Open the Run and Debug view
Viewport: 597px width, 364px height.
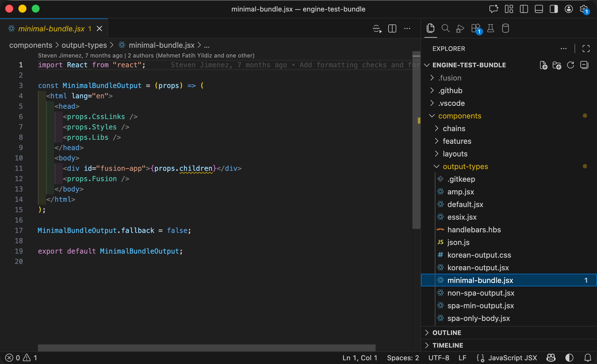click(460, 28)
